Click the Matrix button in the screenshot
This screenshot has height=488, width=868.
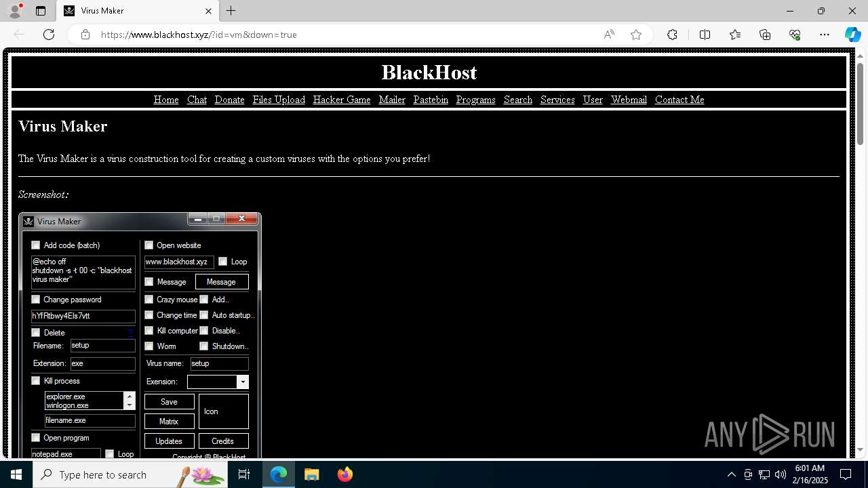pos(169,422)
